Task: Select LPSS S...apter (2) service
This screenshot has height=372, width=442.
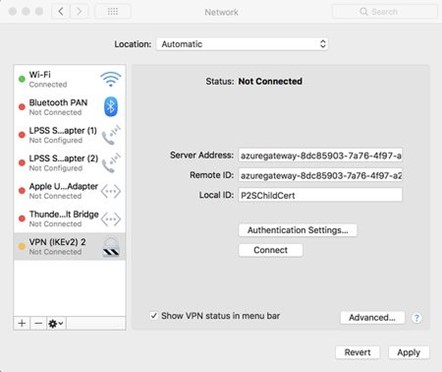Action: 70,163
